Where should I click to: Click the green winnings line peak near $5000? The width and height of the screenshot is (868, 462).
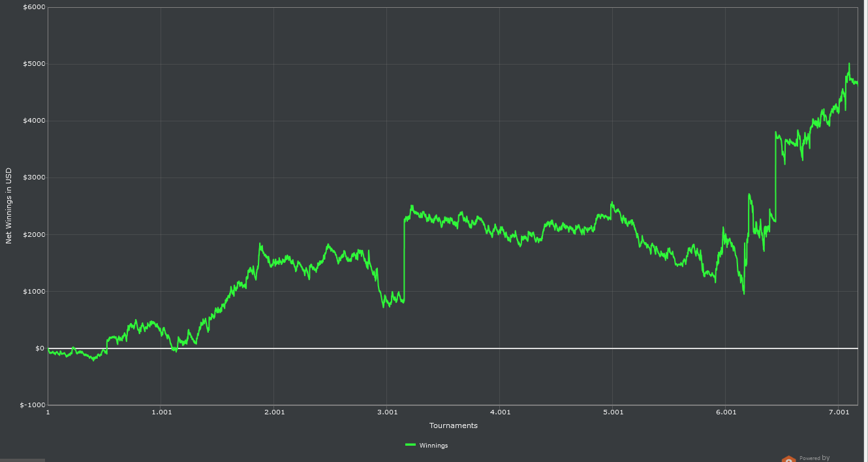[849, 65]
